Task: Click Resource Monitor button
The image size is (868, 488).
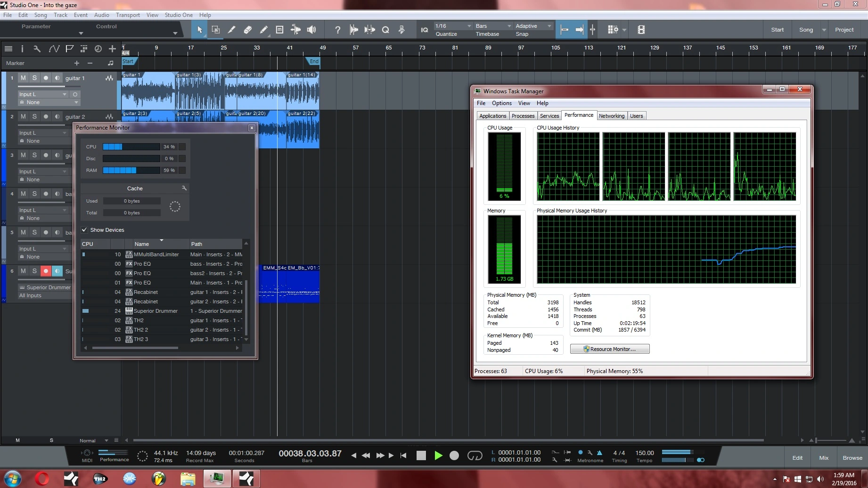Action: pyautogui.click(x=610, y=349)
